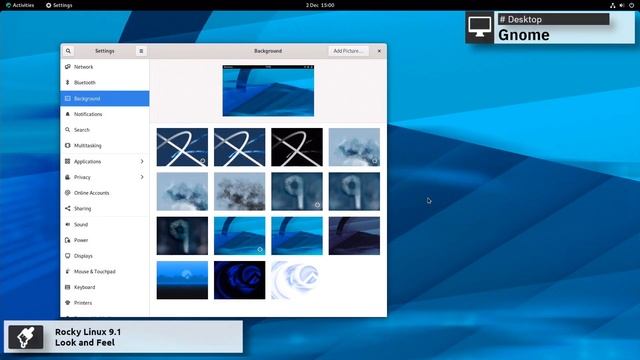Select the Notifications panel label
The height and width of the screenshot is (360, 640).
88,114
